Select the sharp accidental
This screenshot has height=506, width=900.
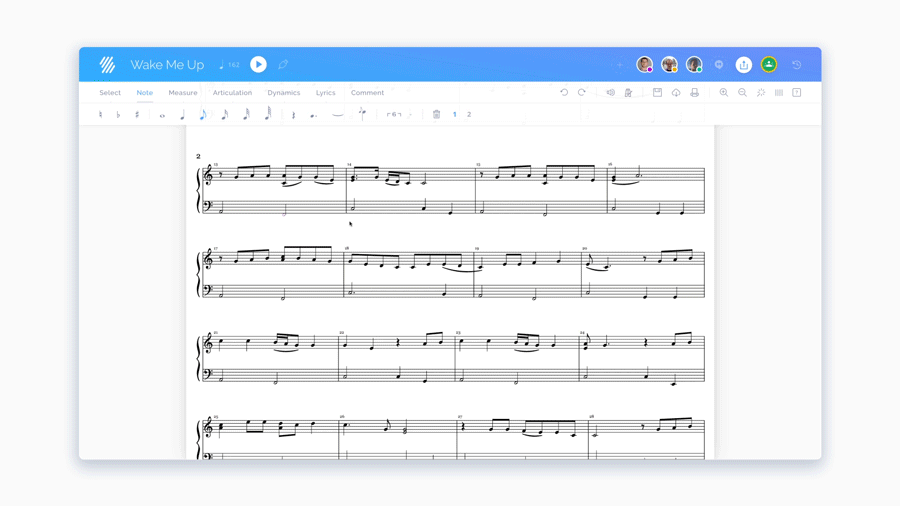137,115
